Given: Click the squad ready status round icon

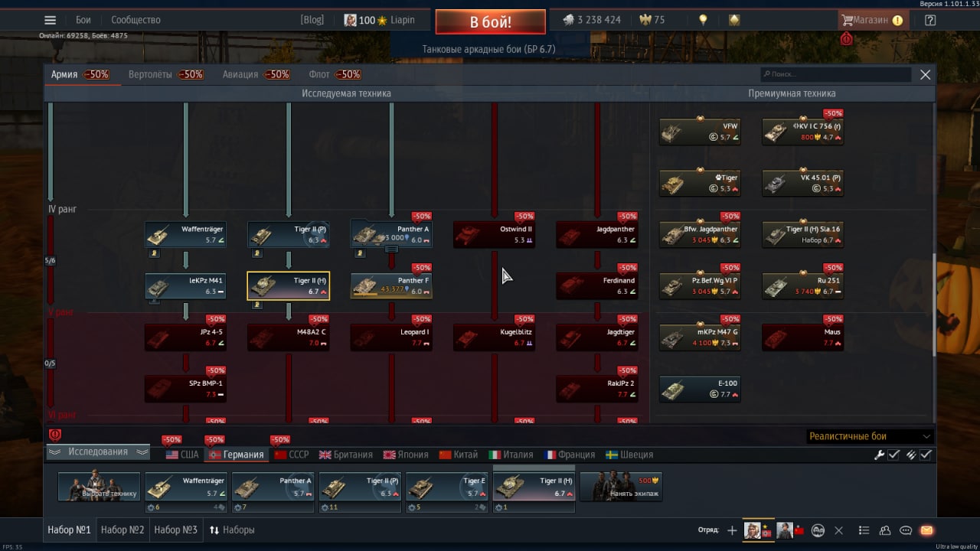Looking at the screenshot, I should (x=818, y=530).
